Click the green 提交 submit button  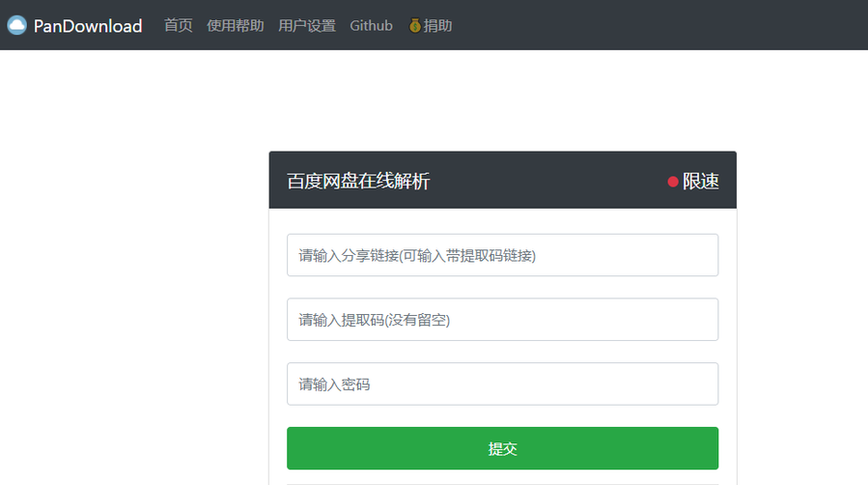(x=503, y=448)
